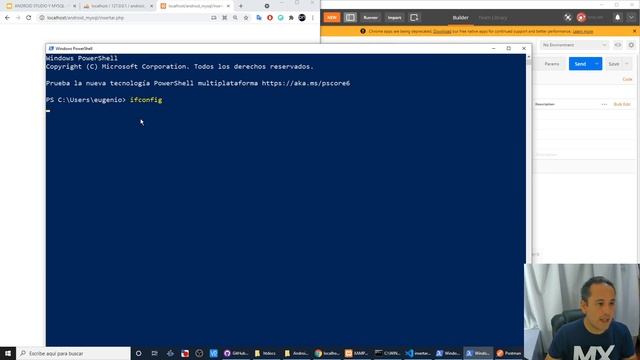Open Postman taskbar item
The width and height of the screenshot is (640, 360).
click(509, 353)
